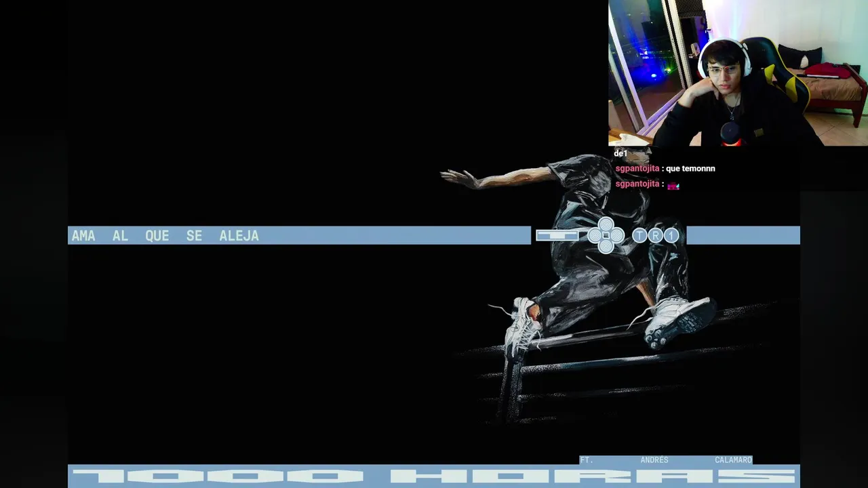This screenshot has width=868, height=488.
Task: Click the emote in sgpantojita's chat message
Action: pyautogui.click(x=673, y=185)
